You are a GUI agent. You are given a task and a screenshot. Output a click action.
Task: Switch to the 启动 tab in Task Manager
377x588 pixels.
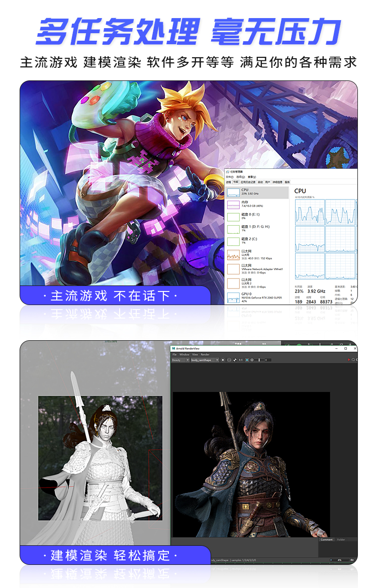tap(260, 182)
